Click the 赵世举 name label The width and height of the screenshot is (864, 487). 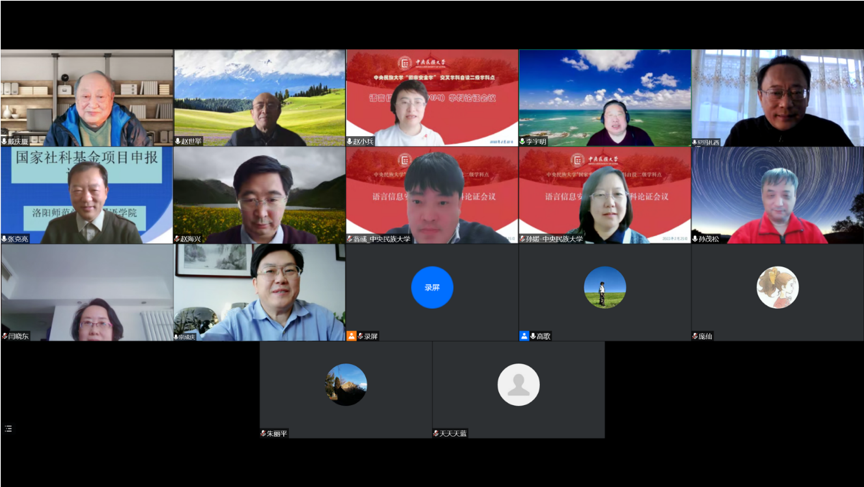(192, 142)
